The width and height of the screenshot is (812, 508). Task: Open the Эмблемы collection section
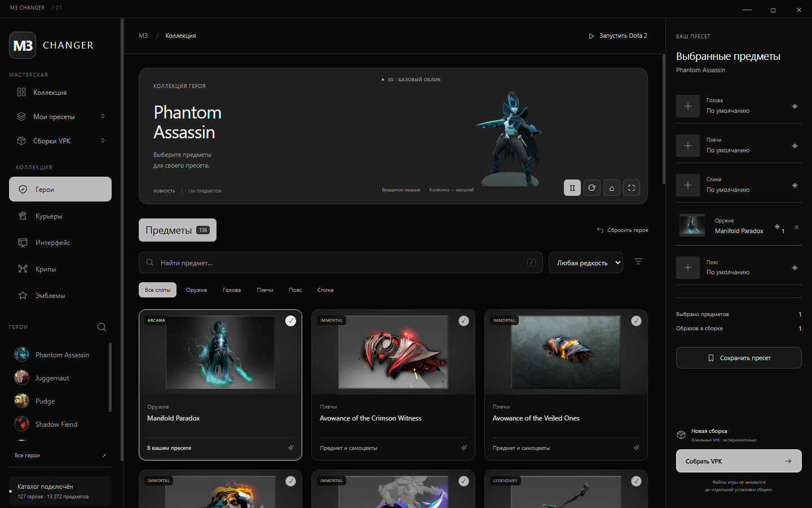point(60,295)
